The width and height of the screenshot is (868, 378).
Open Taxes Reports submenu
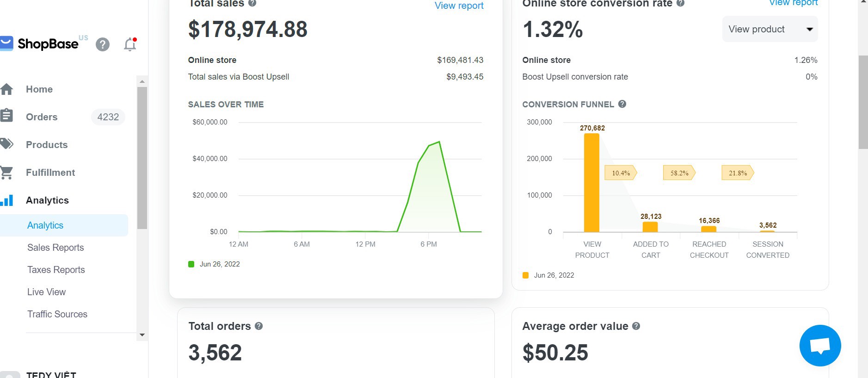[x=56, y=270]
